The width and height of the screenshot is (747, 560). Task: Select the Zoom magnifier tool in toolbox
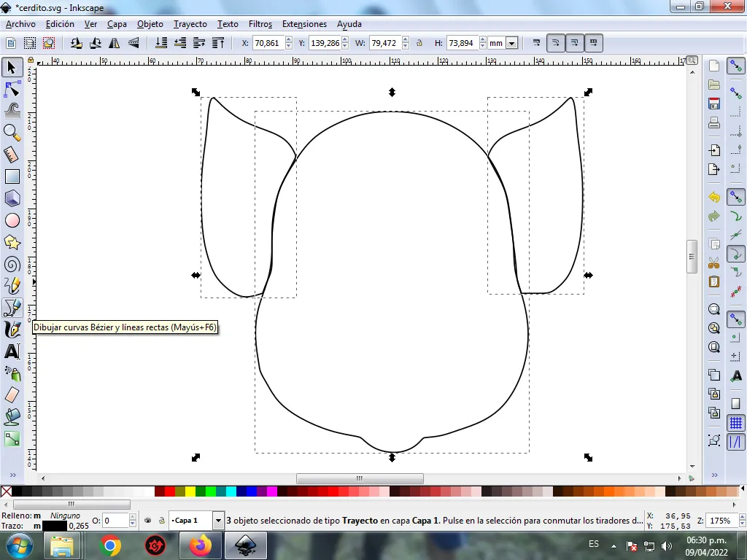[x=12, y=133]
